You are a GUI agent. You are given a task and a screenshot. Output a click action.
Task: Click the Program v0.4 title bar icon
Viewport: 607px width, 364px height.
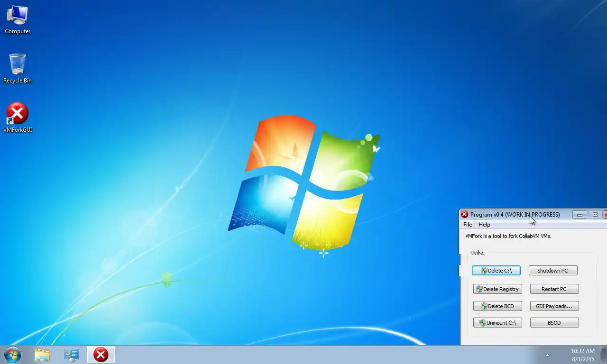465,214
